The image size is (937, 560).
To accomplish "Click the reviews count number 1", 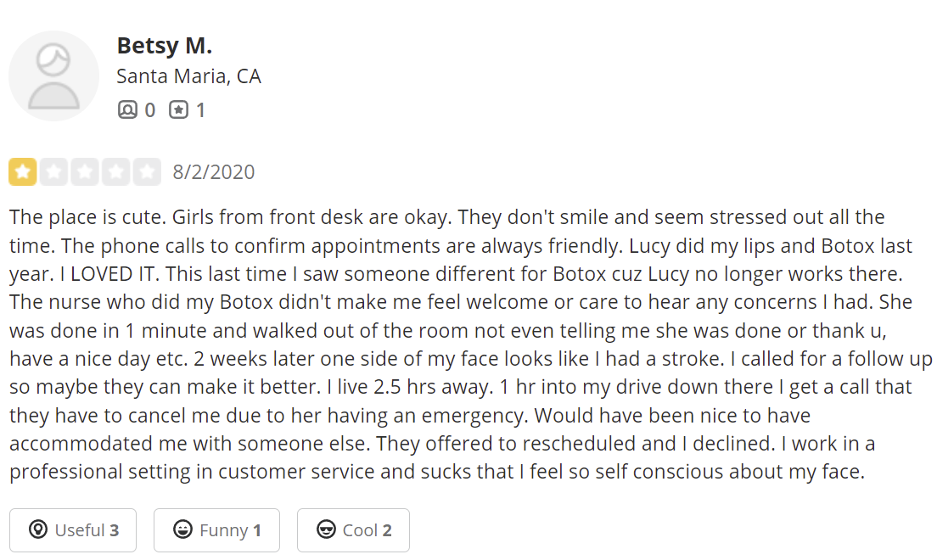I will click(201, 110).
